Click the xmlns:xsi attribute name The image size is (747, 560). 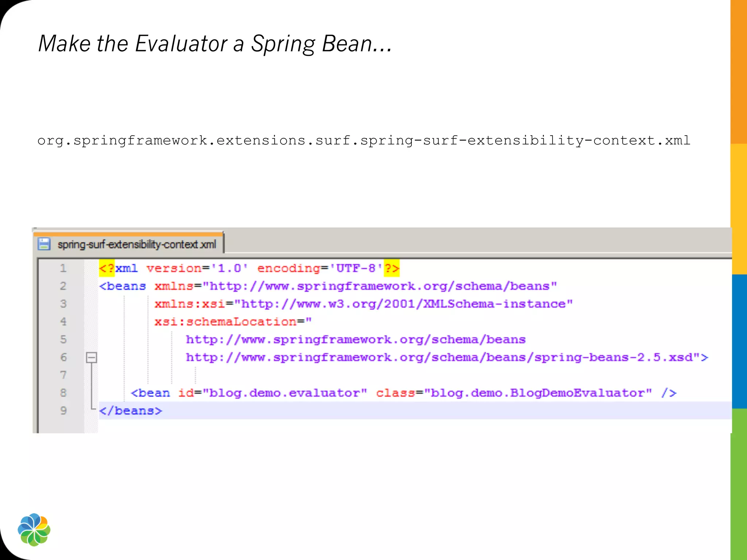190,304
